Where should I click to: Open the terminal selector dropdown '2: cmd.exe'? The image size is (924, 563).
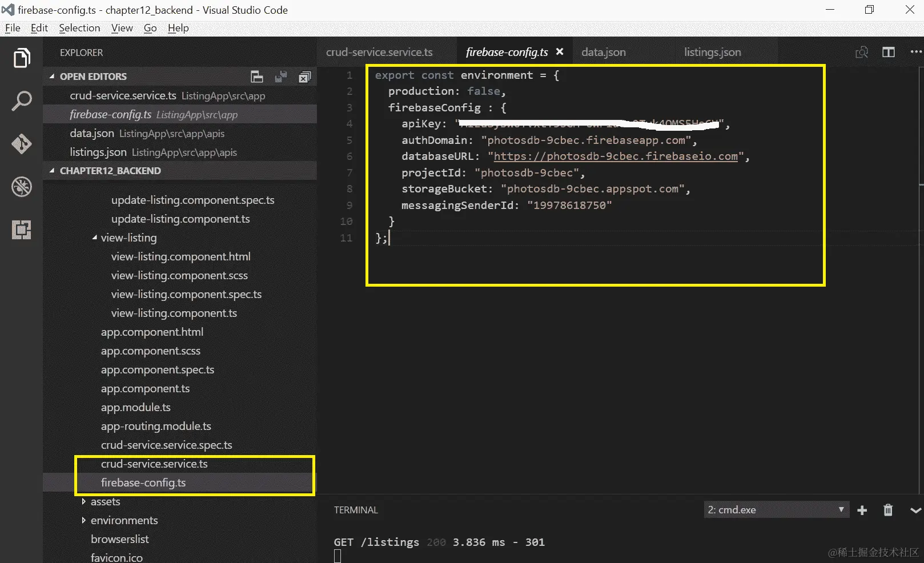click(777, 510)
